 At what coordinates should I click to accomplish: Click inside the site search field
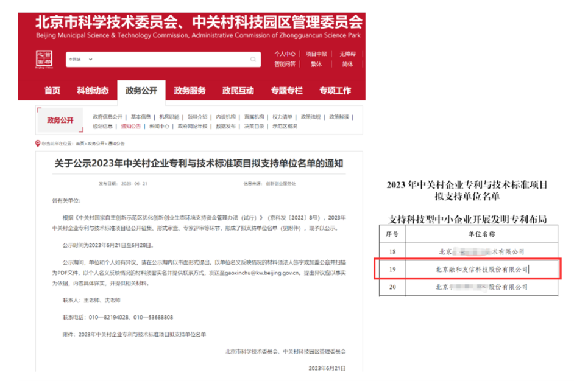tap(171, 60)
